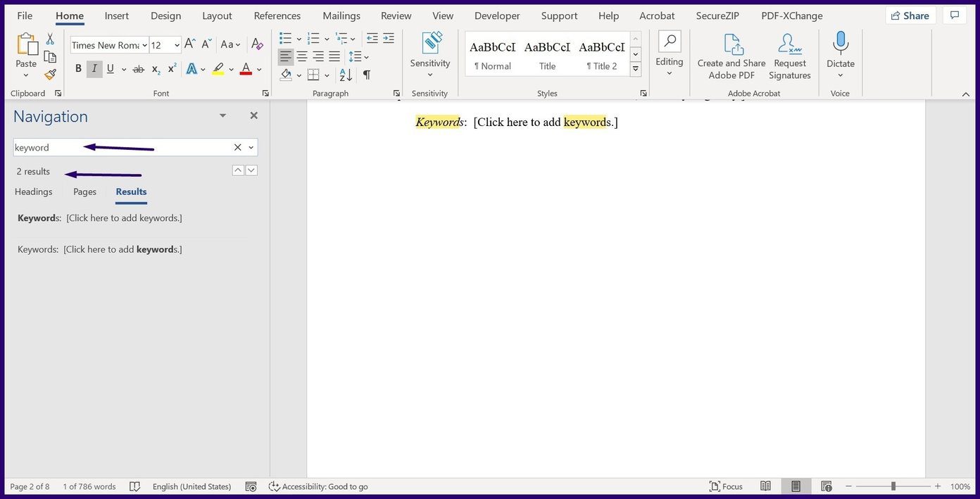Viewport: 980px width, 499px height.
Task: Switch to the References tab
Action: [277, 15]
